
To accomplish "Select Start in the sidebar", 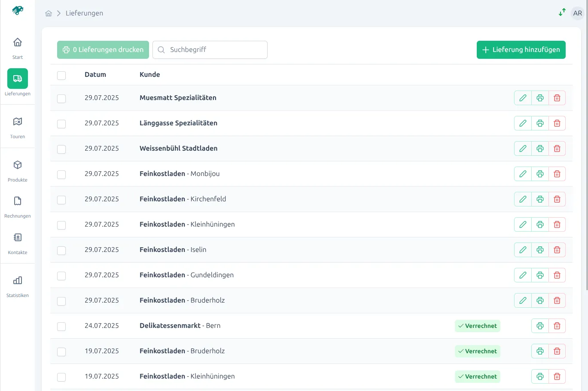I will tap(17, 46).
